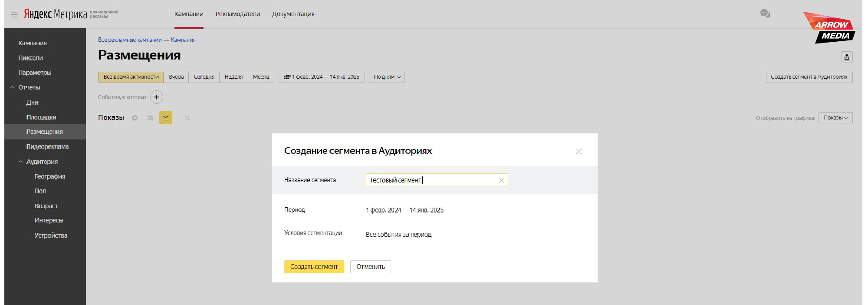The height and width of the screenshot is (305, 868).
Task: Toggle the percentage display icon
Action: tap(187, 118)
